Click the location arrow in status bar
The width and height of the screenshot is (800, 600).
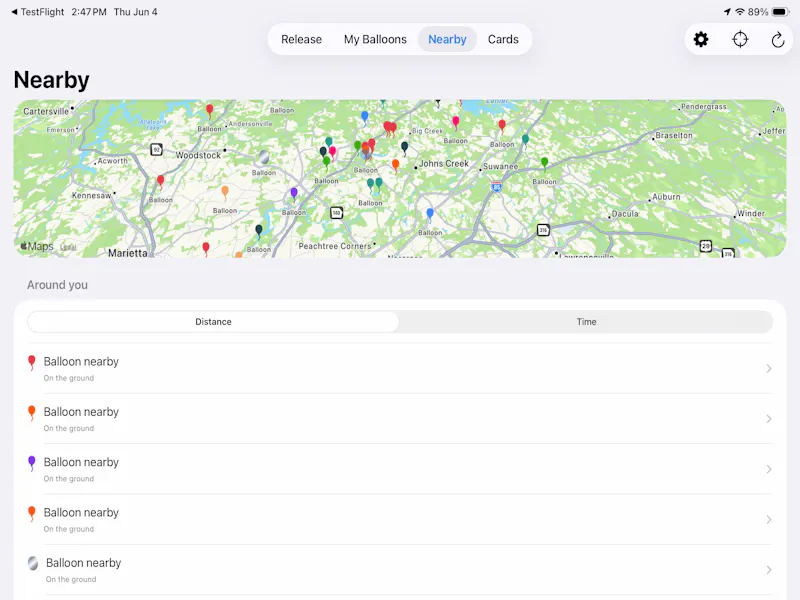[x=727, y=12]
